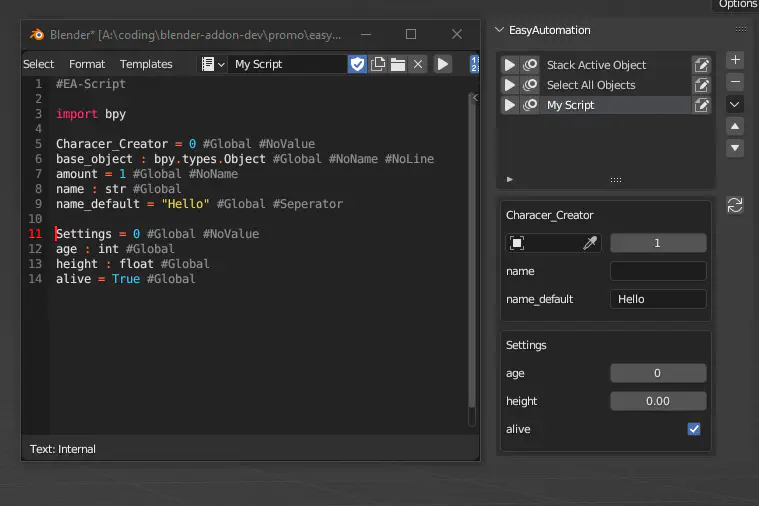The image size is (759, 506).
Task: Unlink the My Script text with the X icon
Action: [x=418, y=64]
